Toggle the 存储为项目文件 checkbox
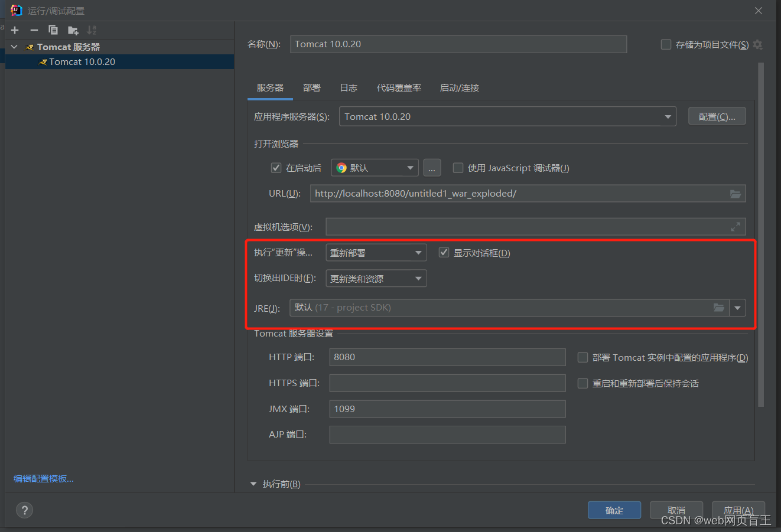The width and height of the screenshot is (781, 532). (x=666, y=44)
